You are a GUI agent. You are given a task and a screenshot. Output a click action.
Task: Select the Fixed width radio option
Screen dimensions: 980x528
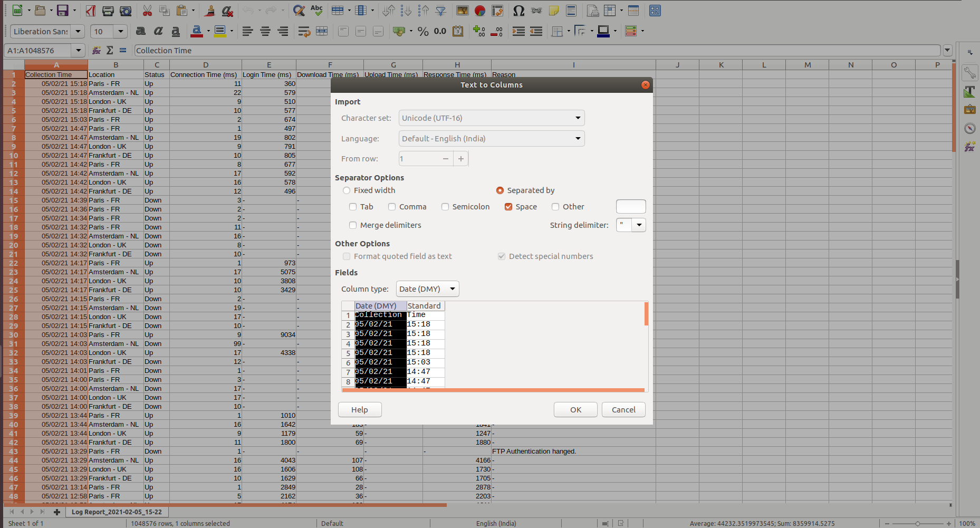[x=347, y=190]
